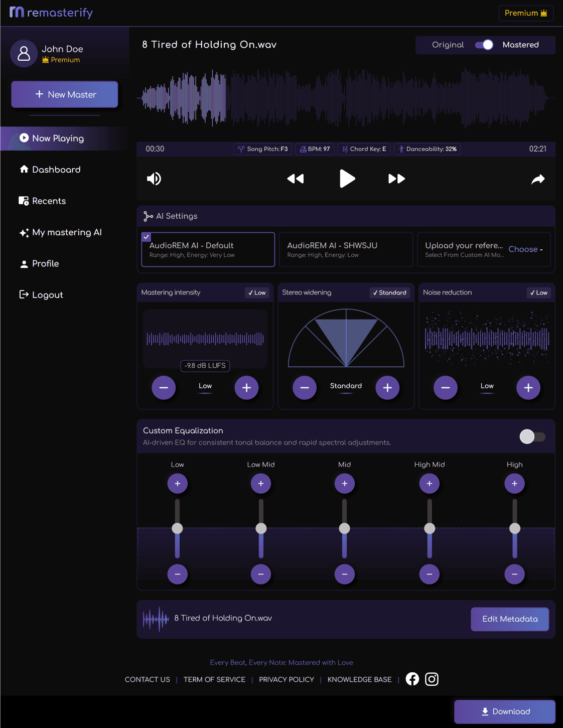Enable the Custom Equalization toggle
The width and height of the screenshot is (563, 728).
pos(532,436)
